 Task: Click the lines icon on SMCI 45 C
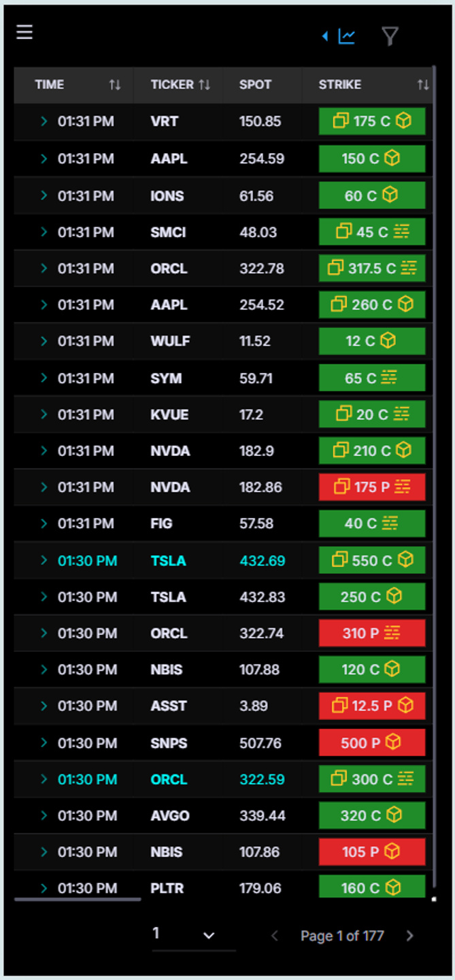401,232
